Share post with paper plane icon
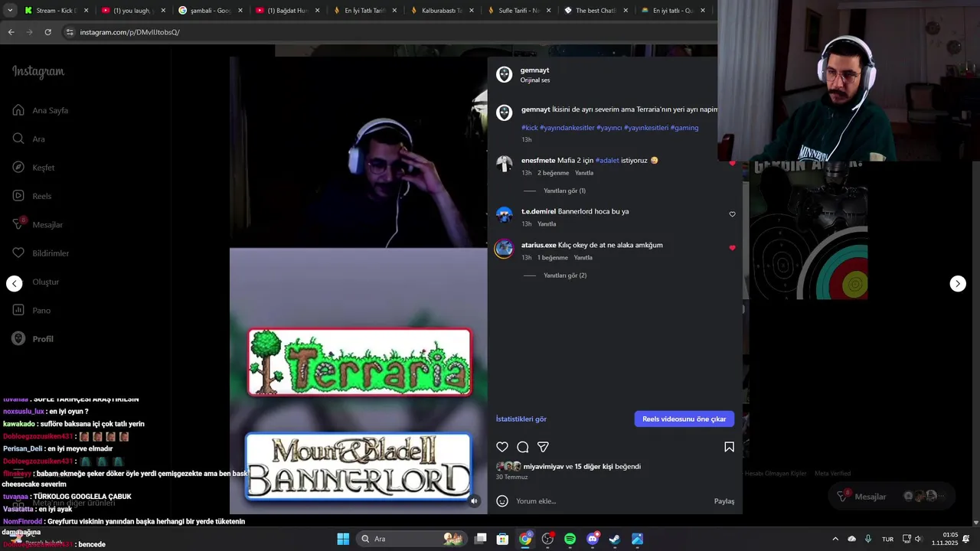 (543, 447)
